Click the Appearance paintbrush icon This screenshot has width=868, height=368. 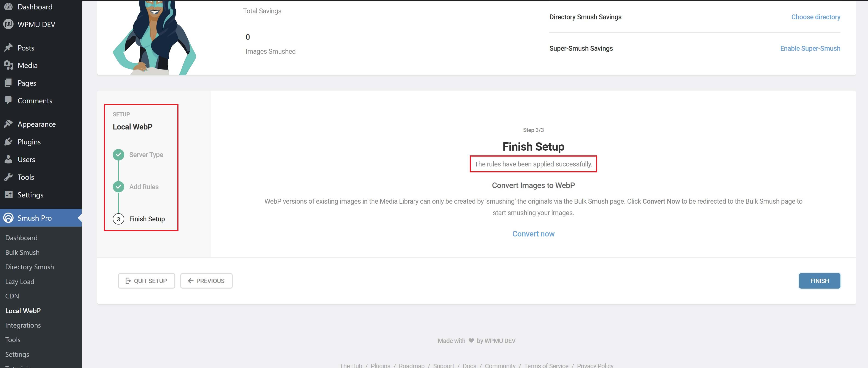click(8, 124)
